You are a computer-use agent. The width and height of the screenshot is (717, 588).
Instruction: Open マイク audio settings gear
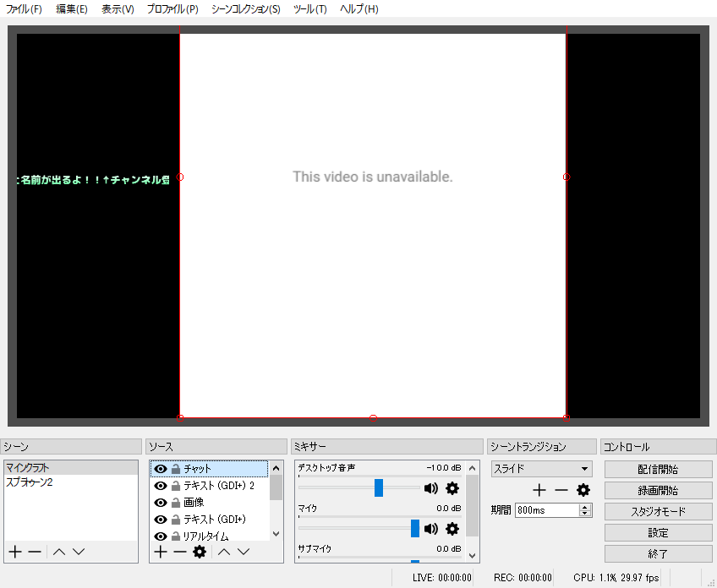[x=452, y=528]
